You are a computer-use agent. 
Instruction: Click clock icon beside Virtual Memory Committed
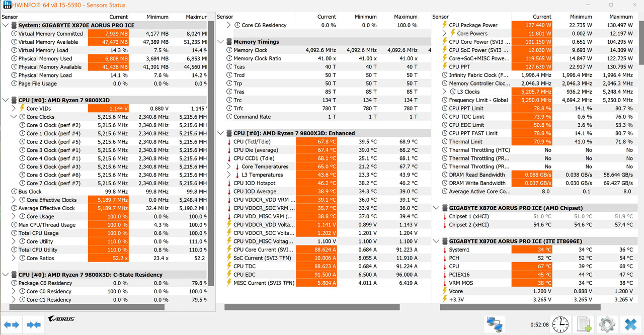click(14, 34)
